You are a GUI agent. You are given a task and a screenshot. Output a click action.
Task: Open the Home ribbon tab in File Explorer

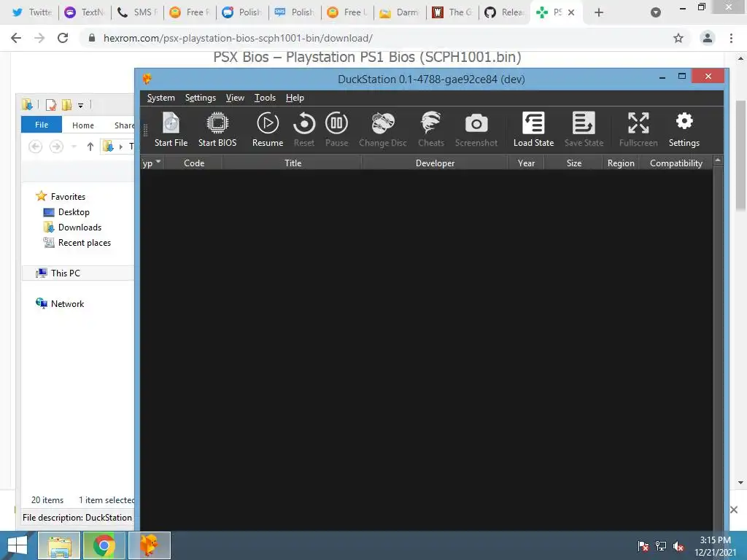click(83, 125)
